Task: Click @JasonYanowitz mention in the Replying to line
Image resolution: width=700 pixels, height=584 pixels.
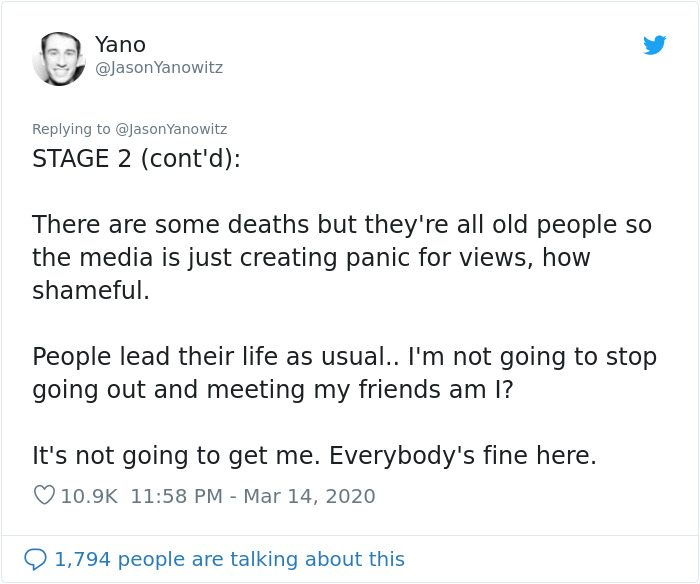Action: [171, 129]
